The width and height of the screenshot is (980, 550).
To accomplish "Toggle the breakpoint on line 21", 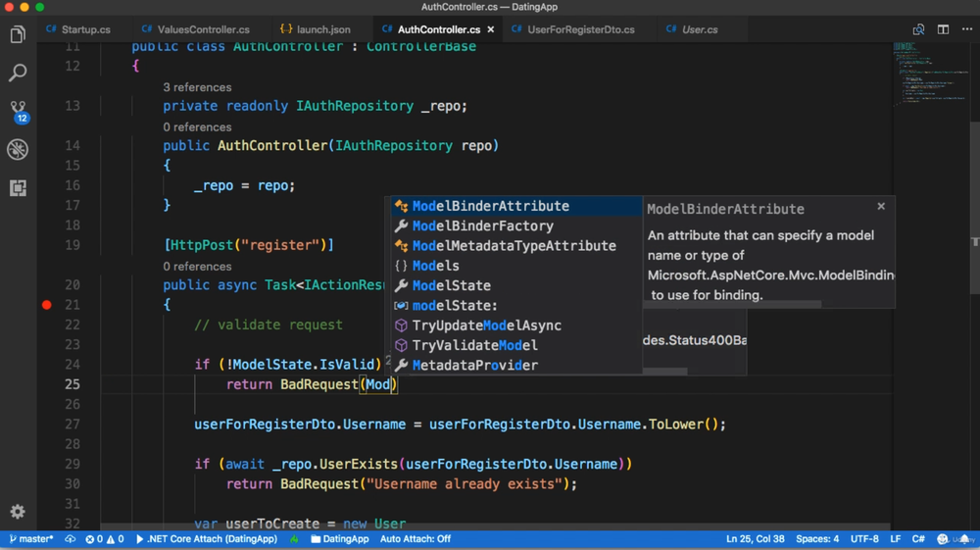I will (47, 305).
